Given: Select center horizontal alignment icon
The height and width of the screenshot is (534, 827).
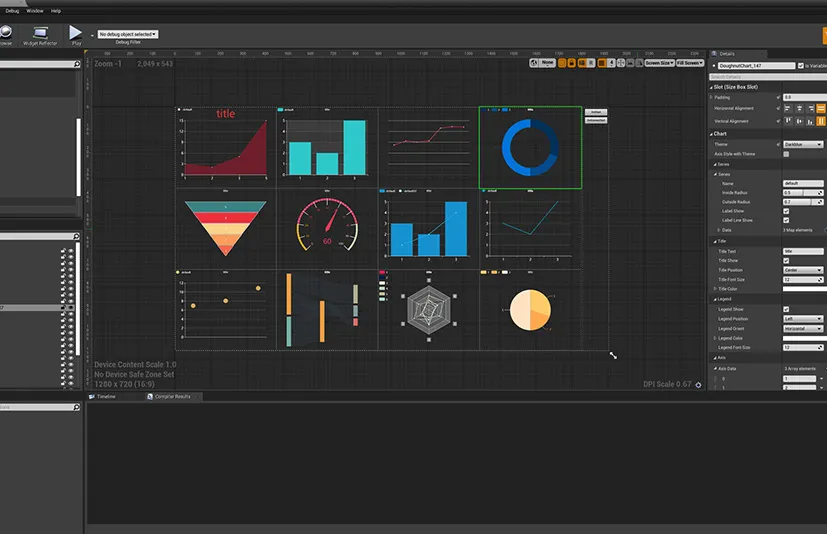Looking at the screenshot, I should pos(799,108).
